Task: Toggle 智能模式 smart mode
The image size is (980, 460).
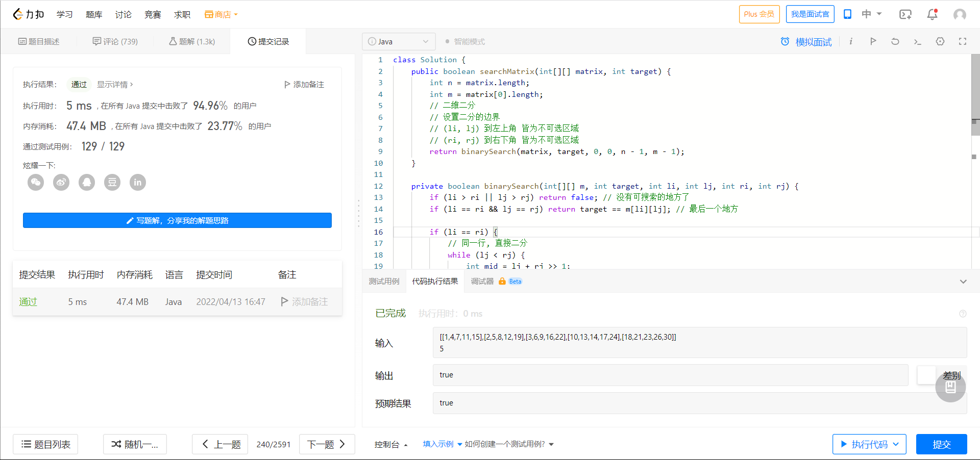Action: tap(465, 42)
